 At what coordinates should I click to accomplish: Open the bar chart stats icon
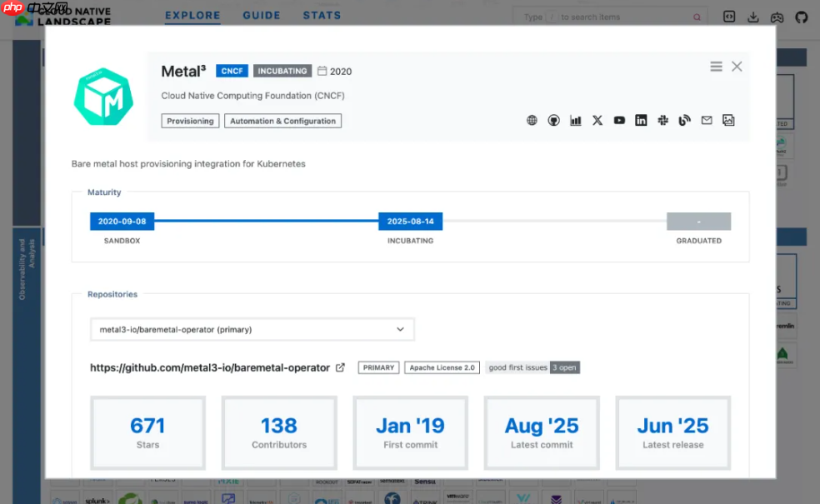576,121
